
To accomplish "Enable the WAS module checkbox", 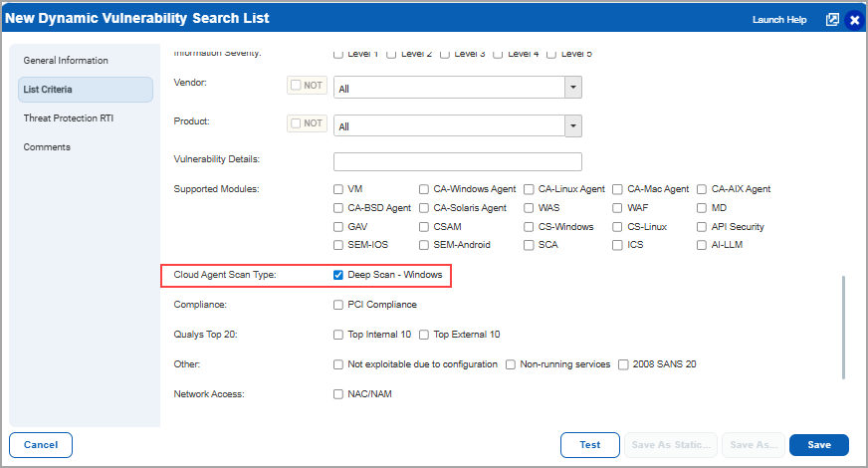I will 529,208.
